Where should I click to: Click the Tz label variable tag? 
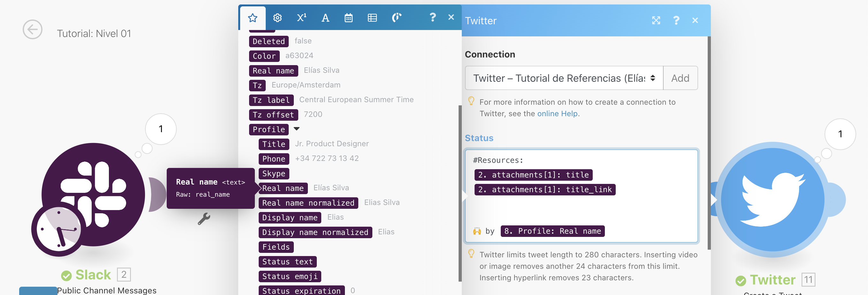271,100
